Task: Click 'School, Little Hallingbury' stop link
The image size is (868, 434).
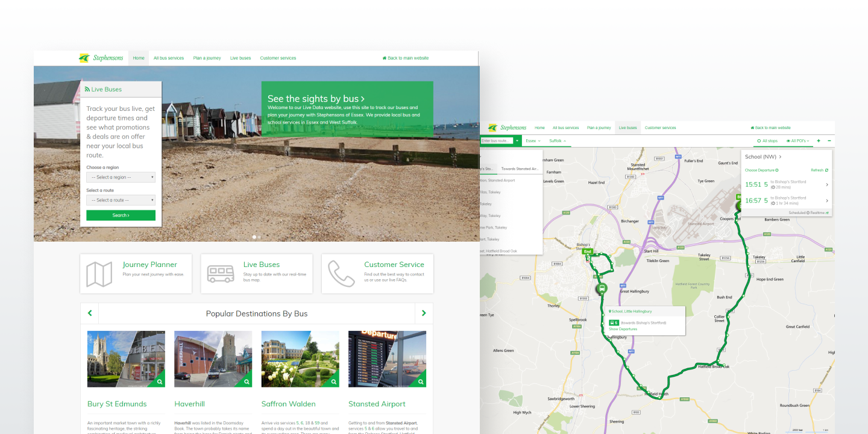Action: tap(632, 312)
